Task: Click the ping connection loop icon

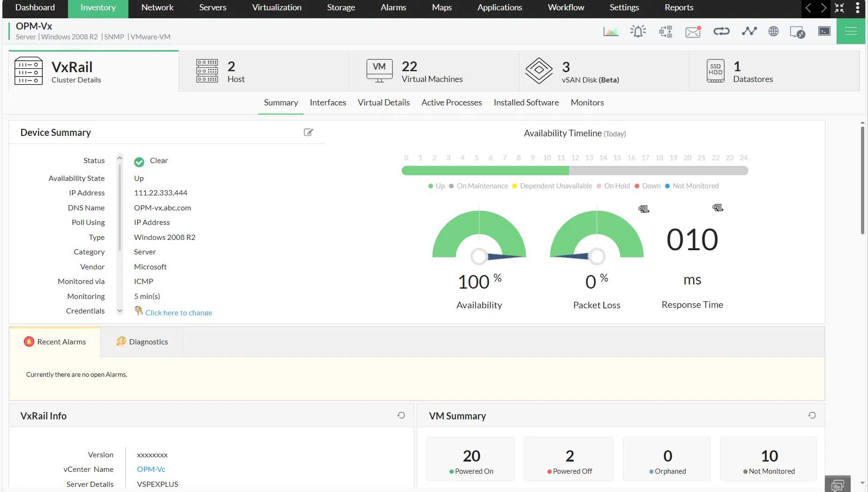Action: [721, 31]
